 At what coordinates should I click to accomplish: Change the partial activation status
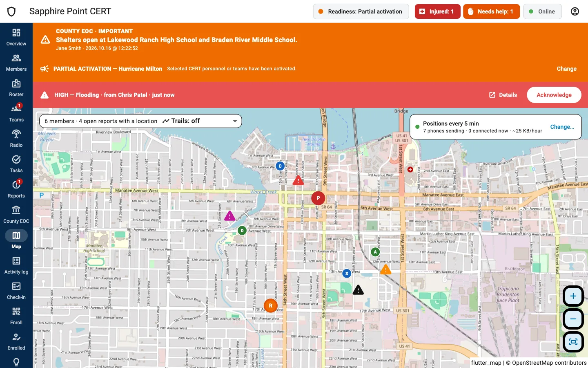[x=567, y=69]
